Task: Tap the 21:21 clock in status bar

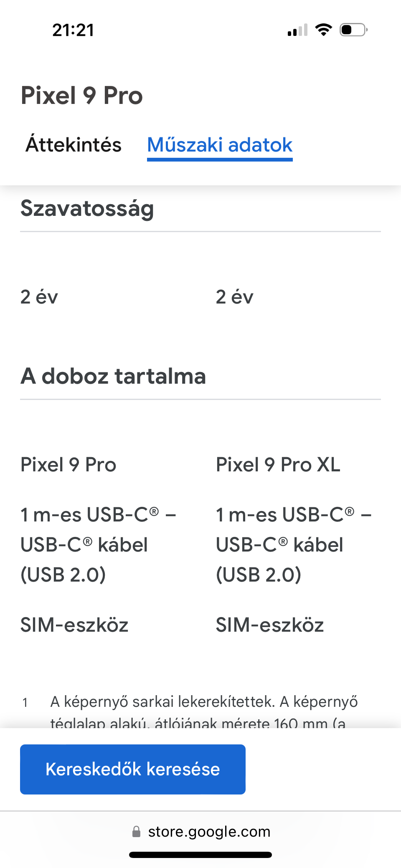Action: (73, 30)
